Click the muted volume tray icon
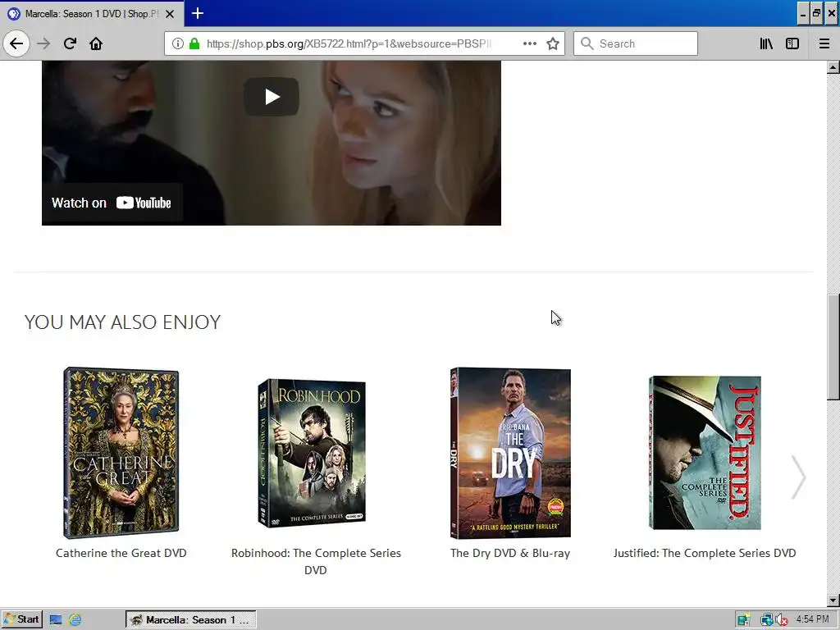Viewport: 840px width, 630px height. pyautogui.click(x=782, y=620)
